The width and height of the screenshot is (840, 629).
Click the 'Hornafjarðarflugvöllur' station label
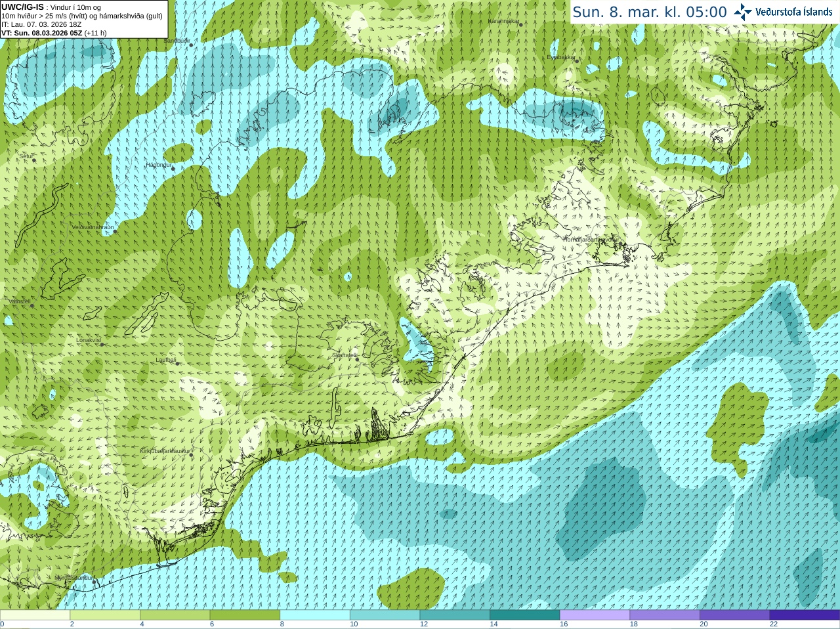tap(591, 240)
